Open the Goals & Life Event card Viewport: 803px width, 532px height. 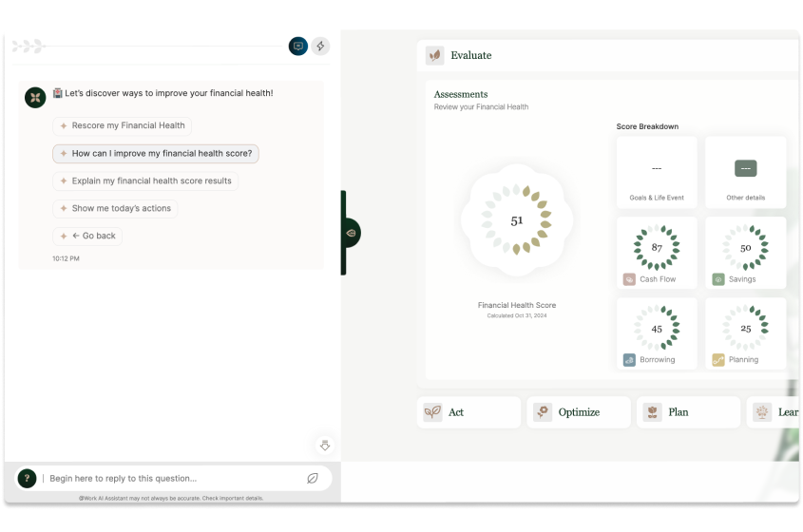tap(657, 173)
